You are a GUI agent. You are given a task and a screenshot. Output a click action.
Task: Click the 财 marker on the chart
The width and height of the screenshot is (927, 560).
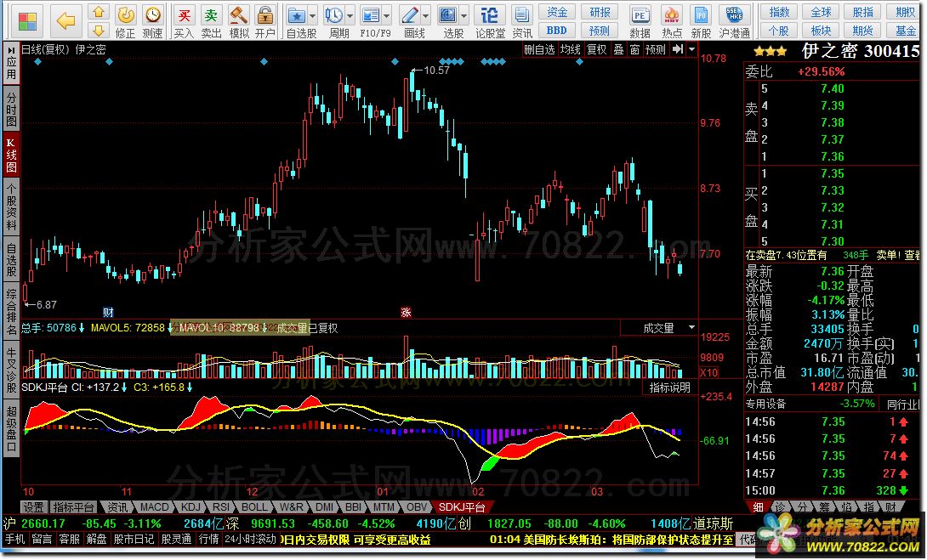(108, 312)
